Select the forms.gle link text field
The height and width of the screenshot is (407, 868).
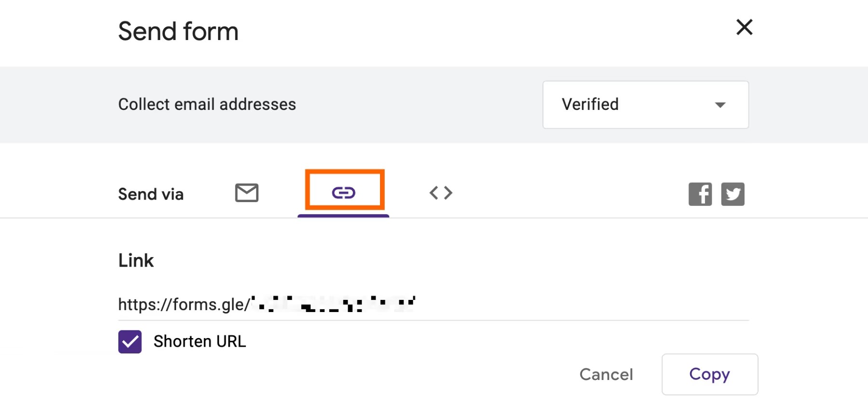point(434,305)
